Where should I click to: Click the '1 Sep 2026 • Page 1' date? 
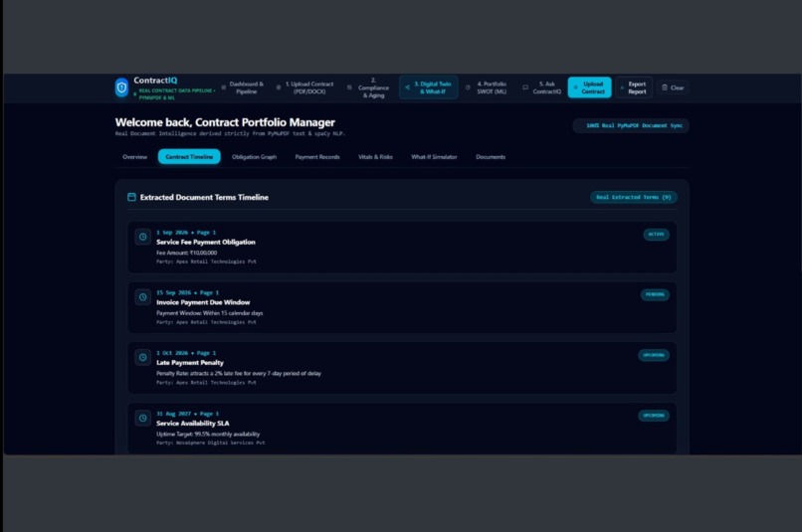186,233
